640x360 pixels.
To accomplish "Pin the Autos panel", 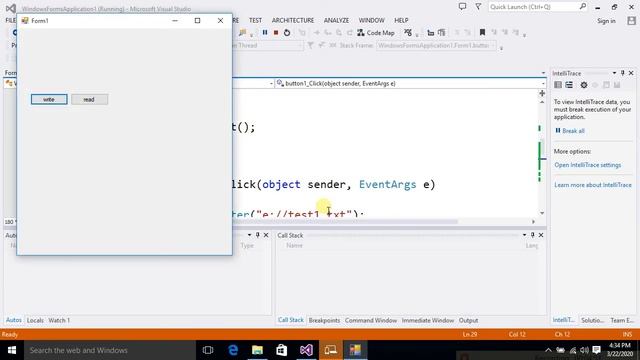I will 258,235.
